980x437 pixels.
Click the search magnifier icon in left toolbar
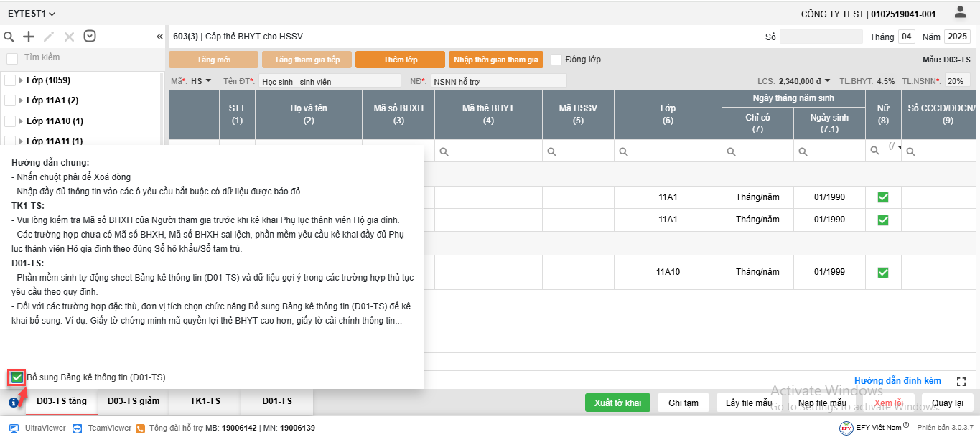pos(9,37)
